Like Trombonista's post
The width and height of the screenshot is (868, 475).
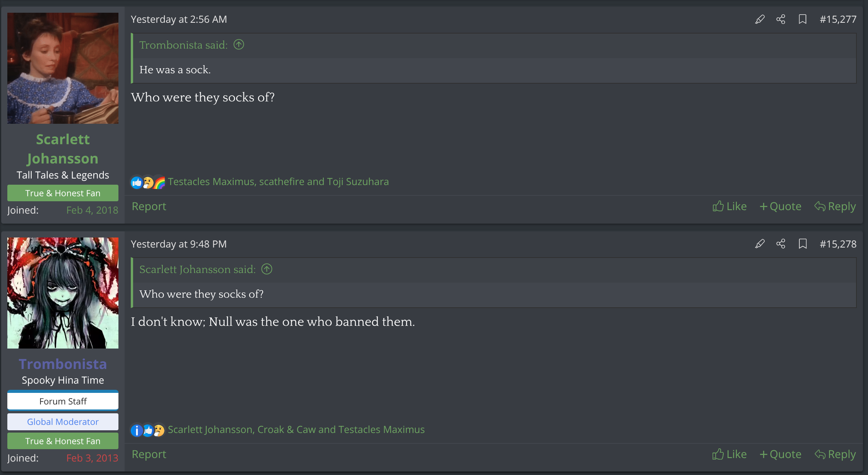coord(730,454)
